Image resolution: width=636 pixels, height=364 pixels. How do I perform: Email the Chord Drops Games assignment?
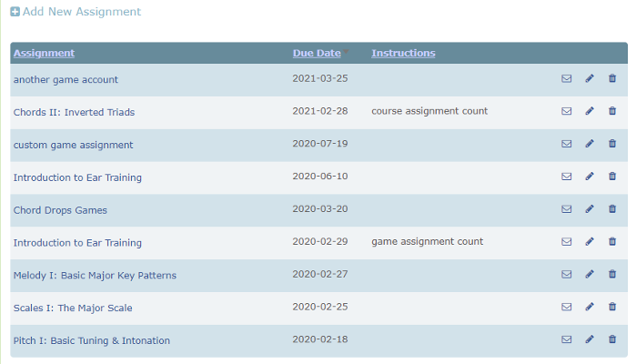click(566, 210)
